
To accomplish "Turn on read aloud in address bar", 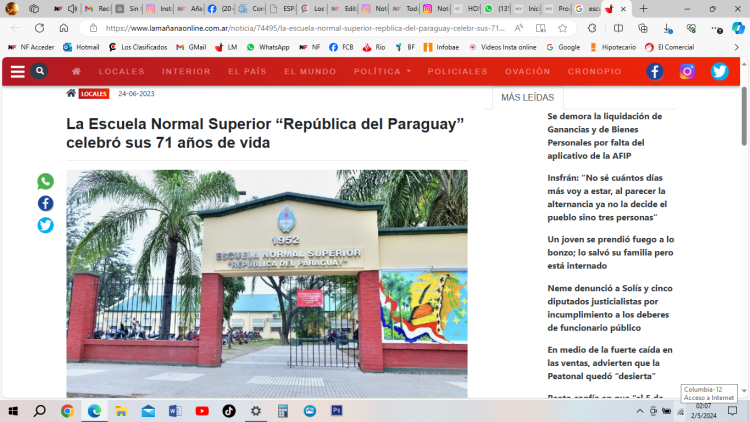I will [519, 28].
